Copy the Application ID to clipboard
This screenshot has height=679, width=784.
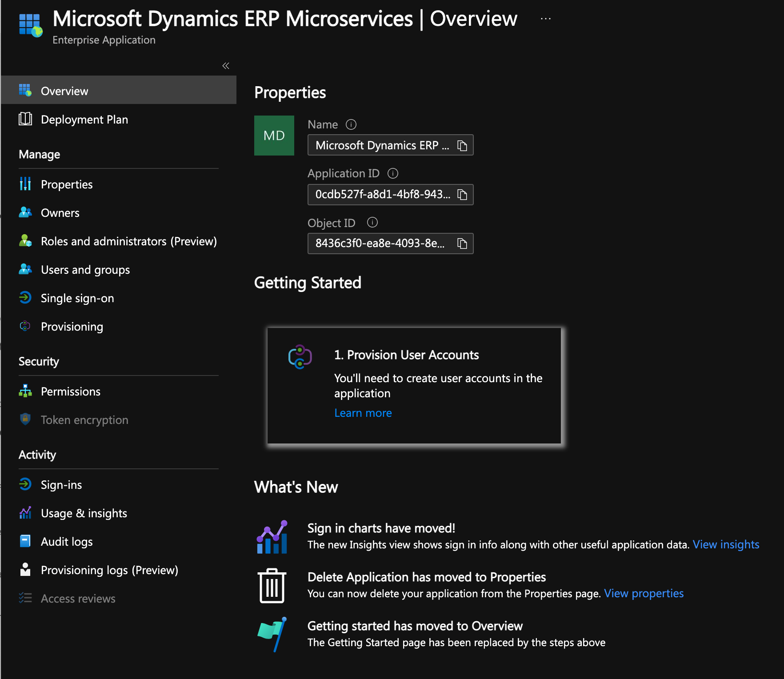[x=462, y=195]
